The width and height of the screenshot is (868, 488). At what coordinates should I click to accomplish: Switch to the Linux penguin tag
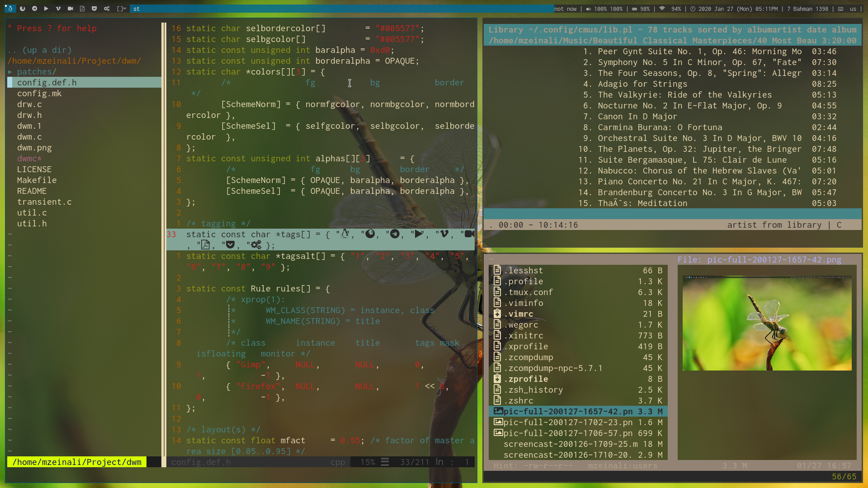click(10, 9)
